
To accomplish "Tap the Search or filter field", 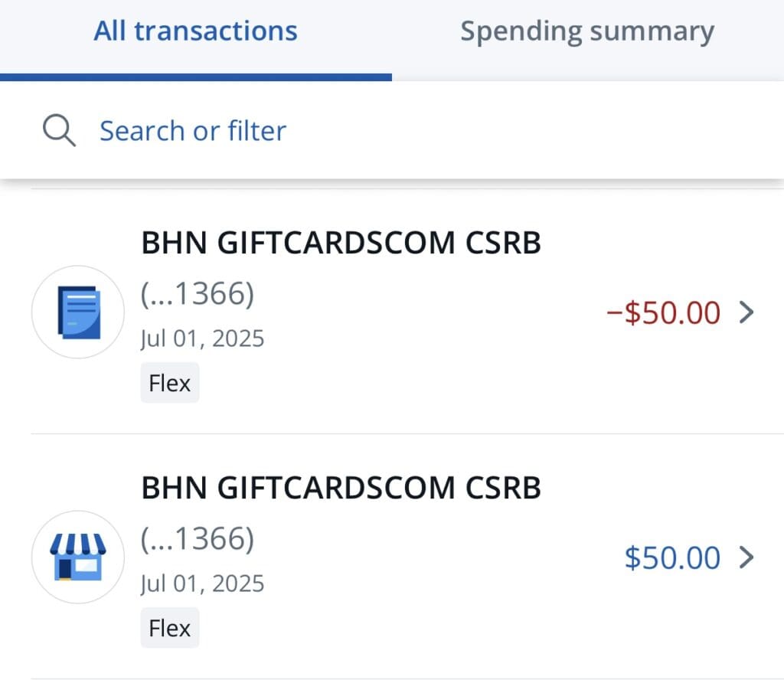I will point(193,131).
